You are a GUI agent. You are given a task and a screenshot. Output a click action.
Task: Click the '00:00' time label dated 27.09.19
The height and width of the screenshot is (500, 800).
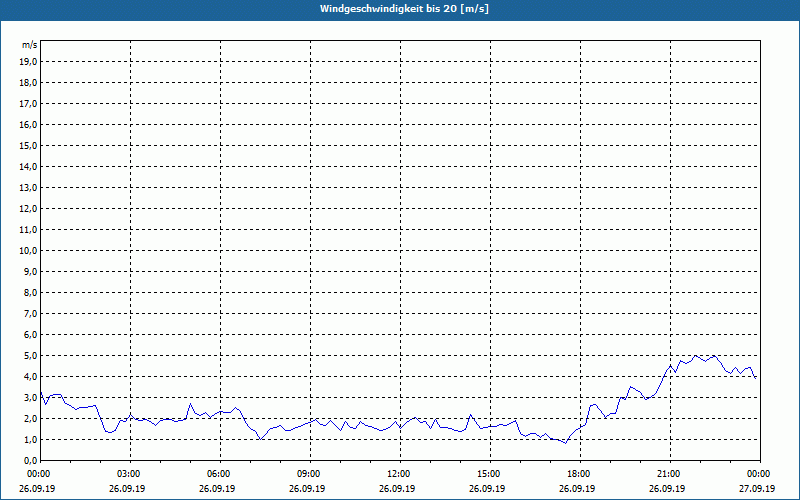coord(759,474)
